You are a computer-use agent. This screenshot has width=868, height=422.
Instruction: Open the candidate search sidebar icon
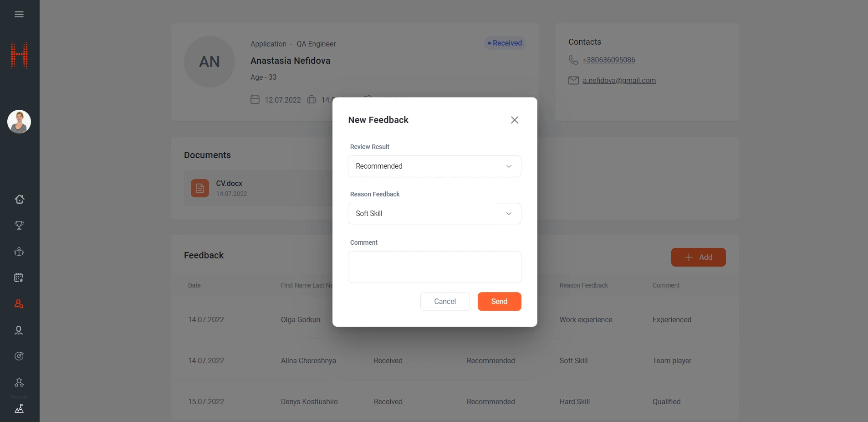pyautogui.click(x=19, y=304)
